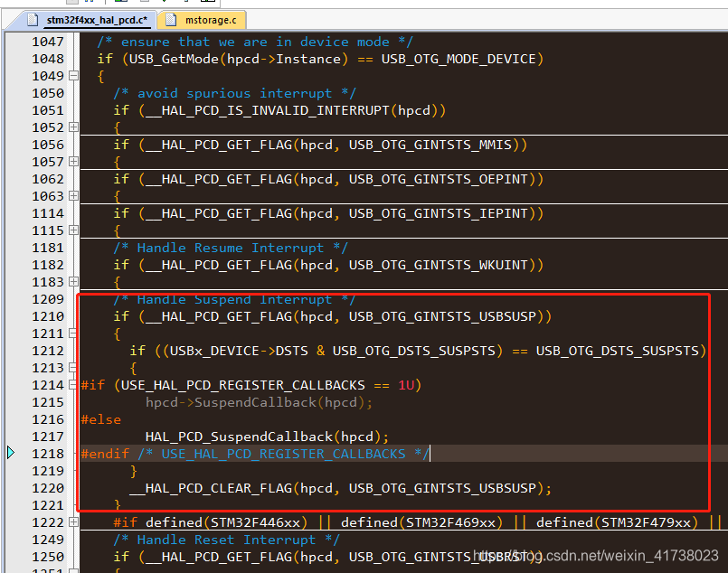Collapse the block at line 1213

[x=73, y=368]
